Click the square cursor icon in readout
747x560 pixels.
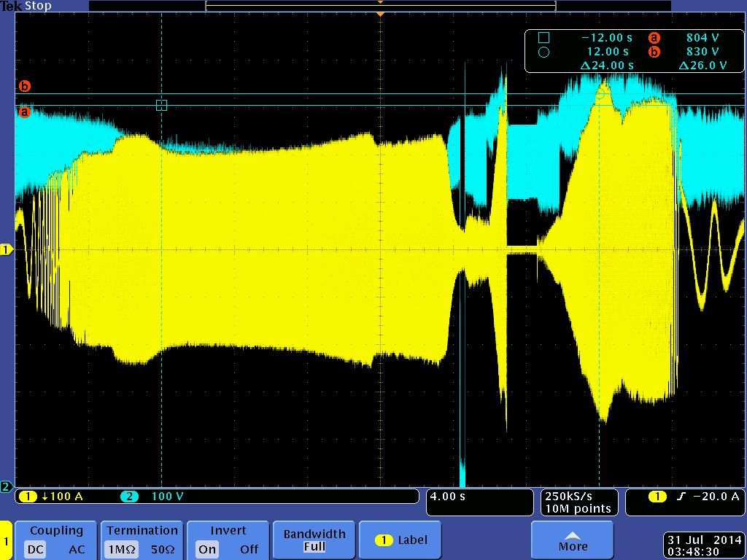pyautogui.click(x=543, y=38)
